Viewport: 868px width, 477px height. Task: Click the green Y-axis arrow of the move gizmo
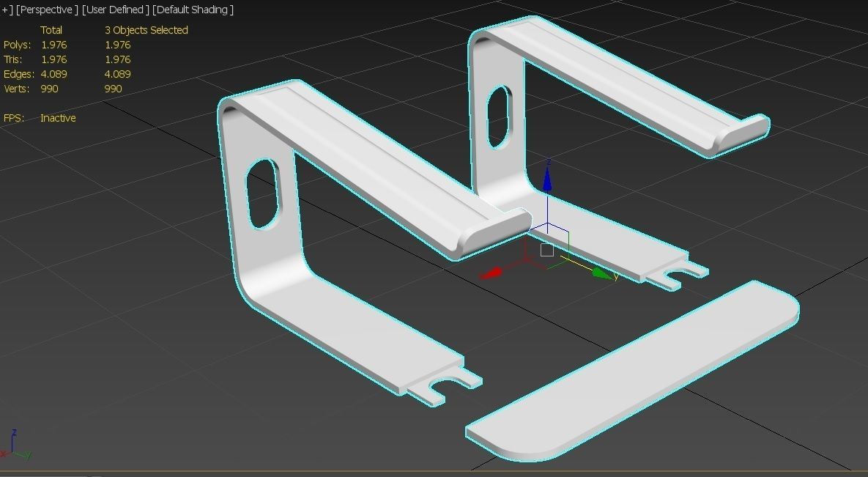pyautogui.click(x=602, y=273)
